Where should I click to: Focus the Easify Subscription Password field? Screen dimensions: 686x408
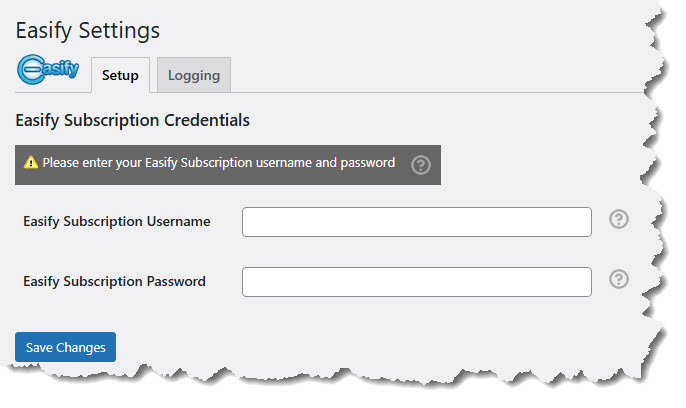[x=417, y=282]
